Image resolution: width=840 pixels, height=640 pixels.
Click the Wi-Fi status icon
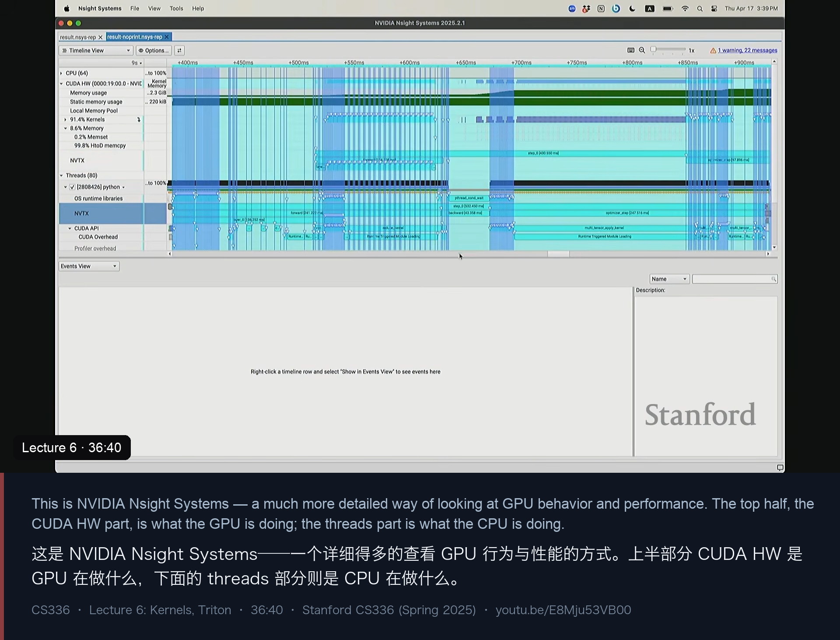(685, 8)
